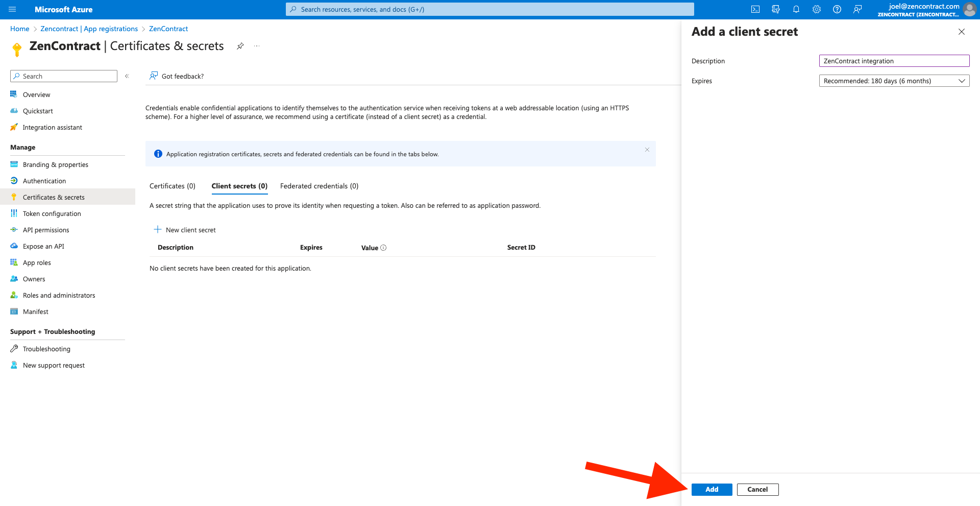Open Authentication in sidebar
Image resolution: width=980 pixels, height=506 pixels.
click(x=44, y=181)
